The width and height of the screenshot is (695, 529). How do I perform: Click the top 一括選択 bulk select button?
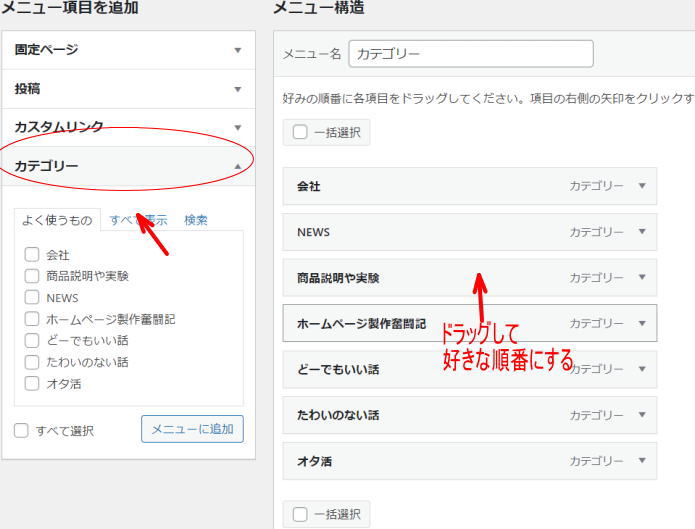coord(326,132)
